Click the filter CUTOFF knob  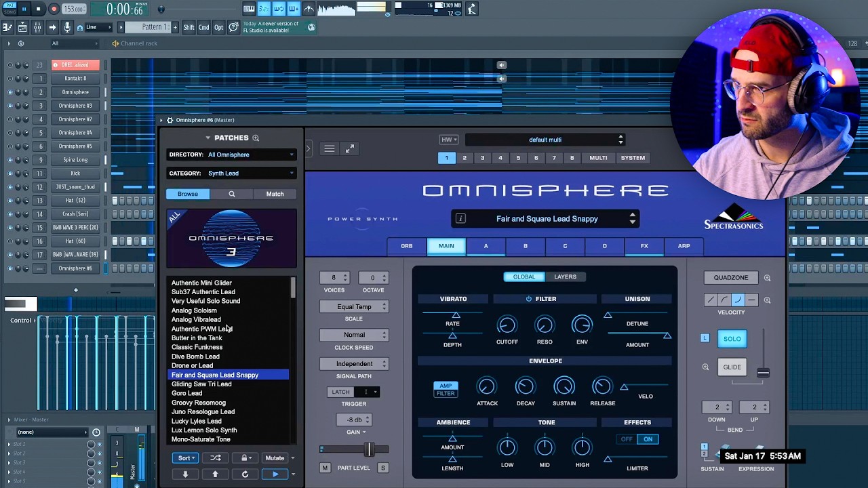tap(507, 325)
